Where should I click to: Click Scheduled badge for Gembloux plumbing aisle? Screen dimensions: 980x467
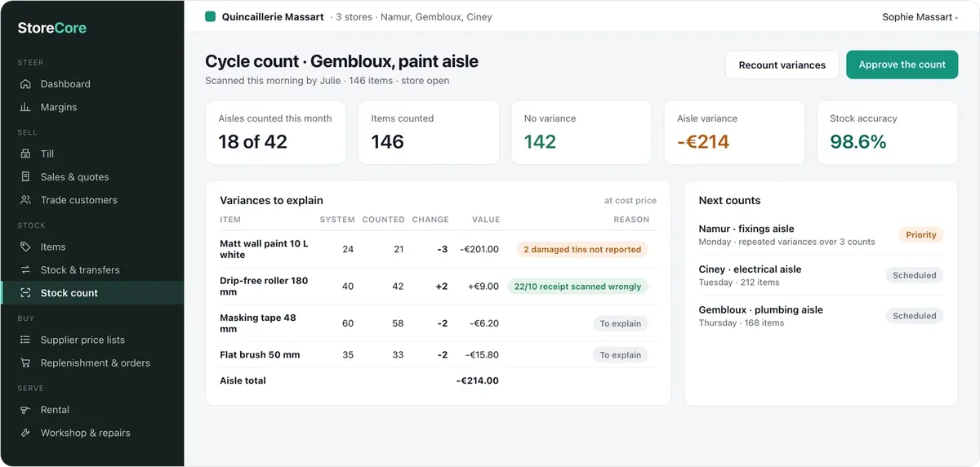tap(915, 316)
